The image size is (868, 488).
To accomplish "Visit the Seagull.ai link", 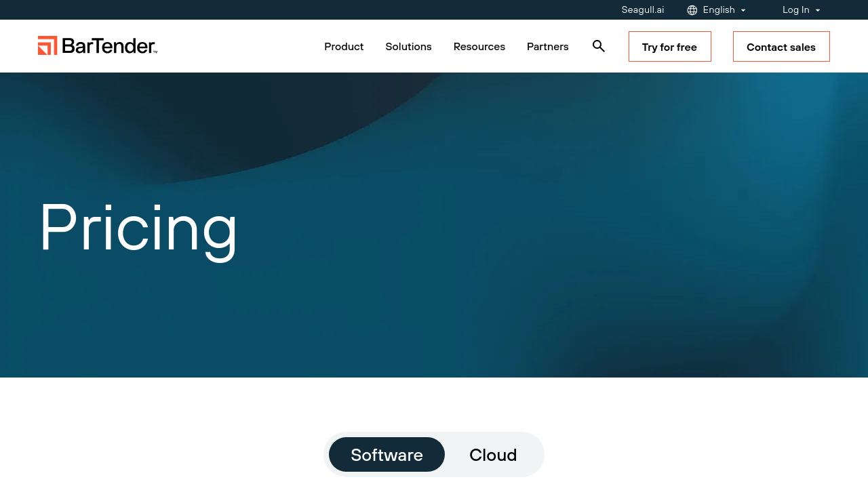I will (x=642, y=10).
